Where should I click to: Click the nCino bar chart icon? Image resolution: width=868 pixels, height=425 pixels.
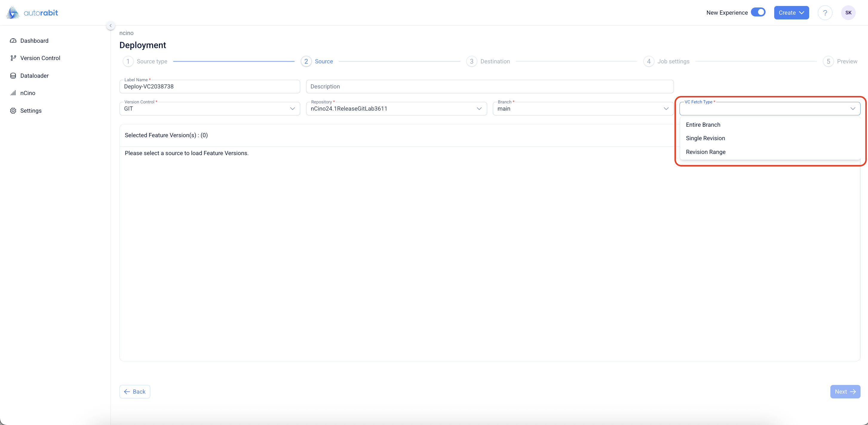tap(13, 93)
